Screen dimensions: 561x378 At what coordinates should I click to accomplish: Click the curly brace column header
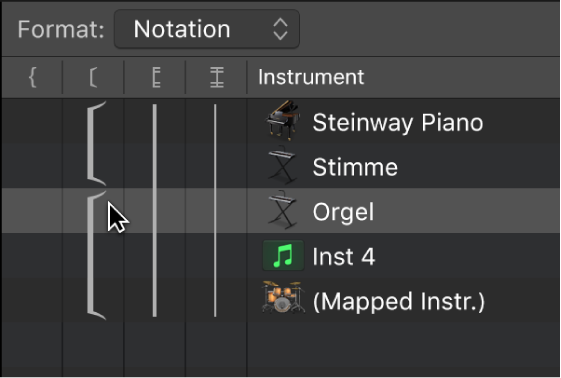tap(32, 77)
